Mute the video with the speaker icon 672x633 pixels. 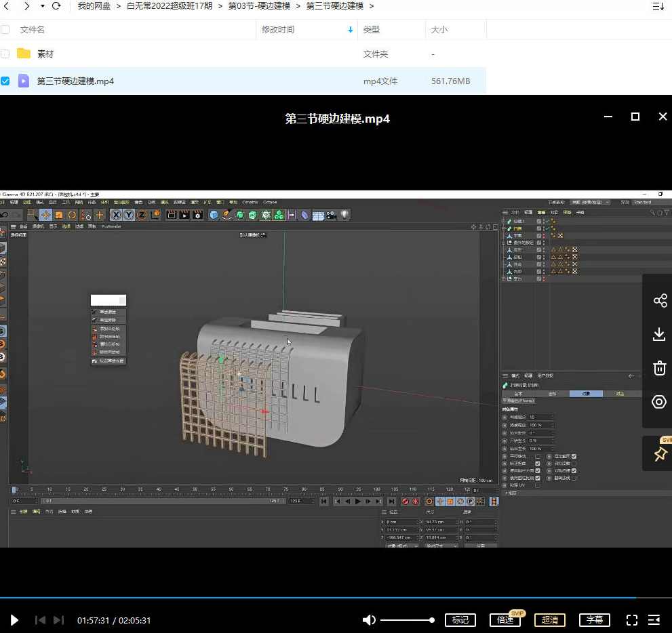coord(369,620)
